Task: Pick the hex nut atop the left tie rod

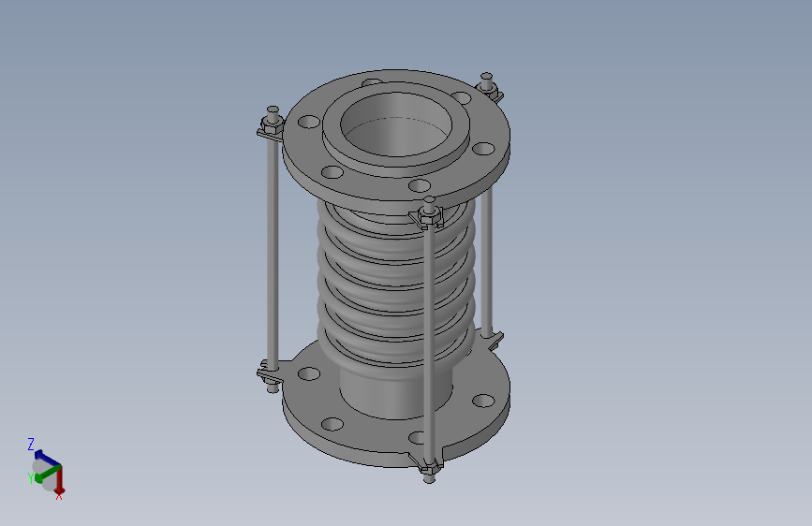Action: (x=272, y=124)
